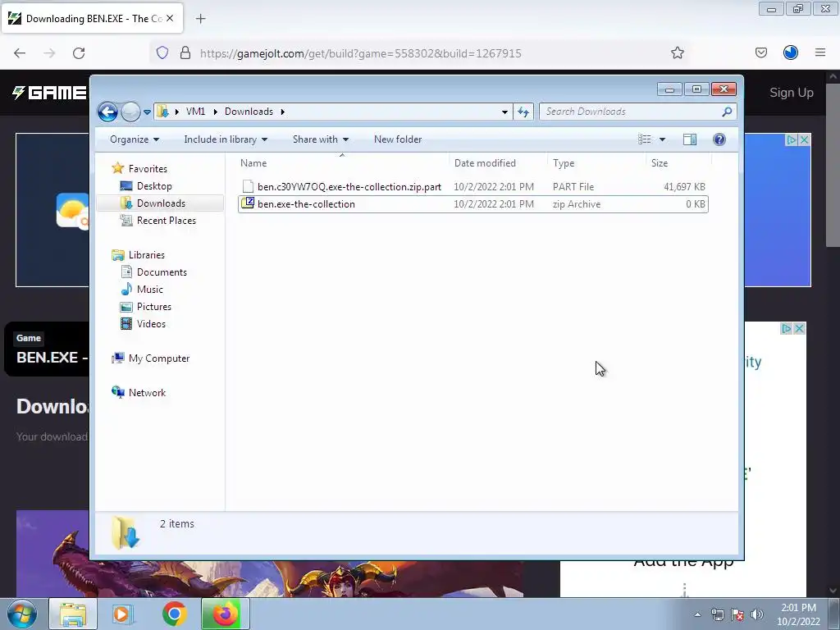The image size is (840, 630).
Task: Click the search magnifier icon
Action: pyautogui.click(x=727, y=112)
